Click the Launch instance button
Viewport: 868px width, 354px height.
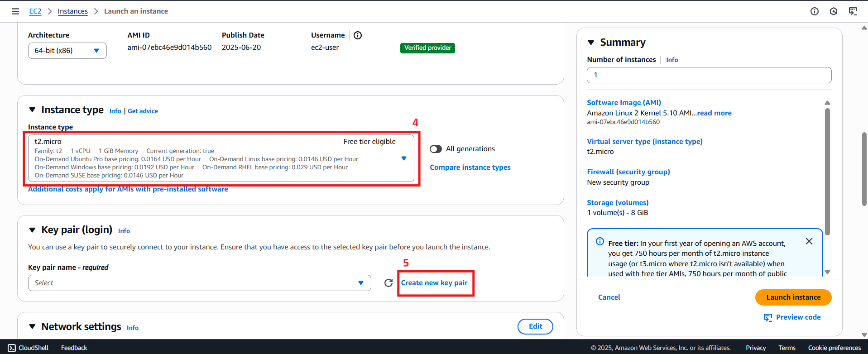[x=793, y=297]
